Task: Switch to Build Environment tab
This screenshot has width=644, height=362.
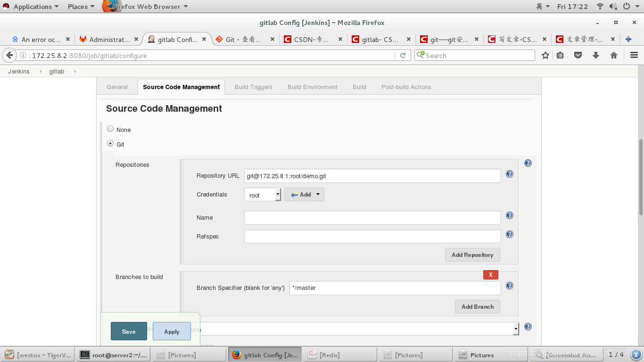Action: pyautogui.click(x=313, y=87)
